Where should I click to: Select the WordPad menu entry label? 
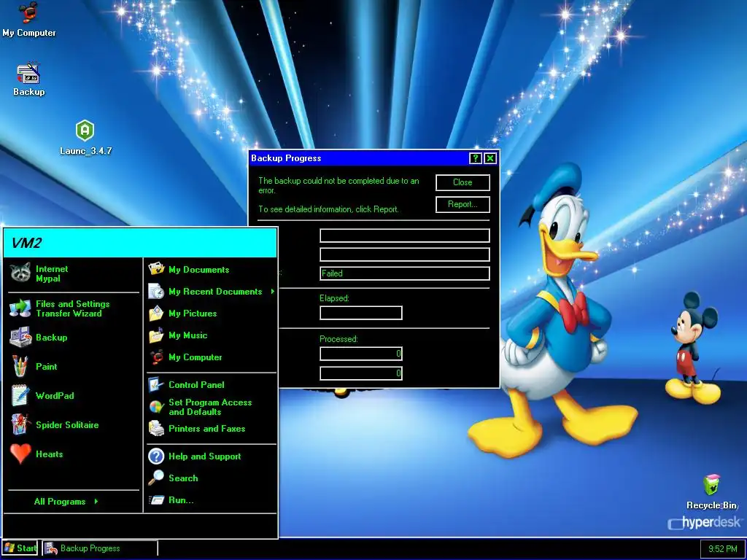(55, 396)
